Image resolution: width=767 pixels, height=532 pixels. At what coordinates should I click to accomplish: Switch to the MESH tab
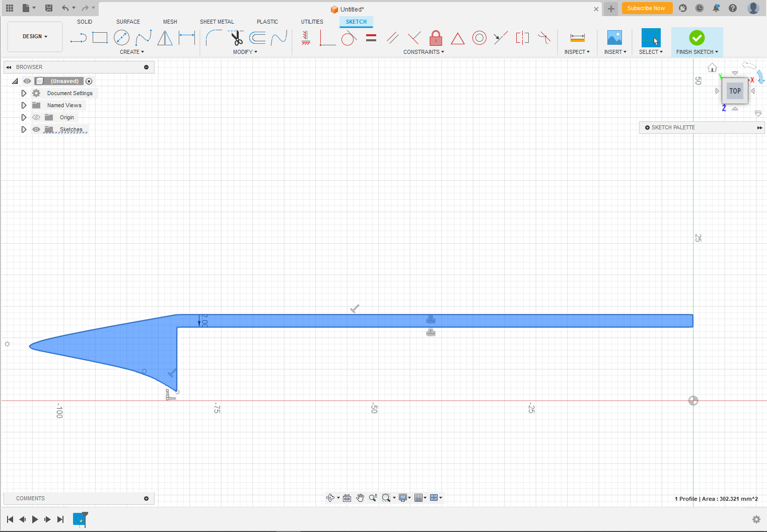[170, 22]
